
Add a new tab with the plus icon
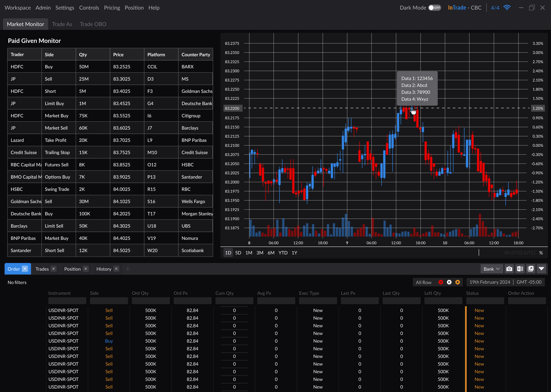(x=128, y=269)
